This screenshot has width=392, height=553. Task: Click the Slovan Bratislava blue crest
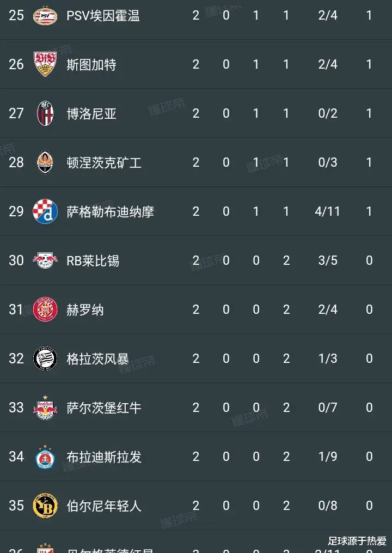pos(45,457)
